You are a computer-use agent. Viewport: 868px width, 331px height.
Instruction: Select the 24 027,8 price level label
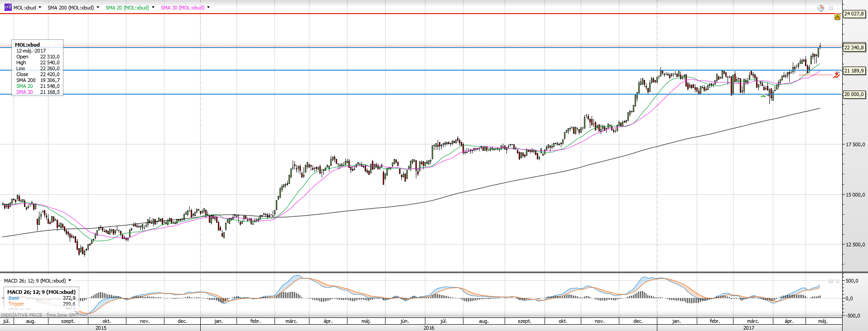point(854,14)
